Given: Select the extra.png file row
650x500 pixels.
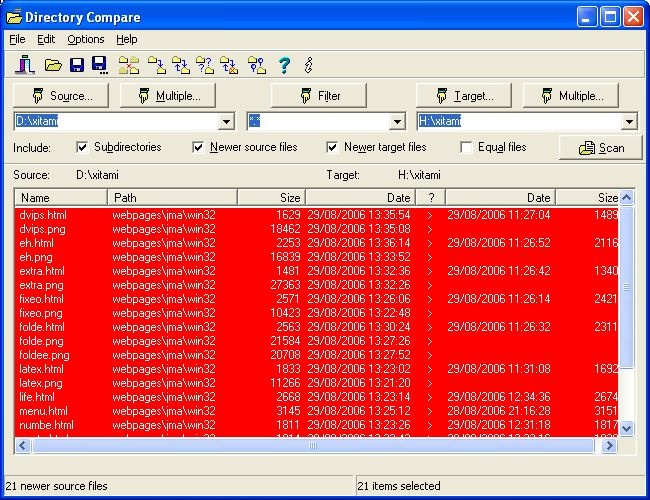Looking at the screenshot, I should [317, 285].
